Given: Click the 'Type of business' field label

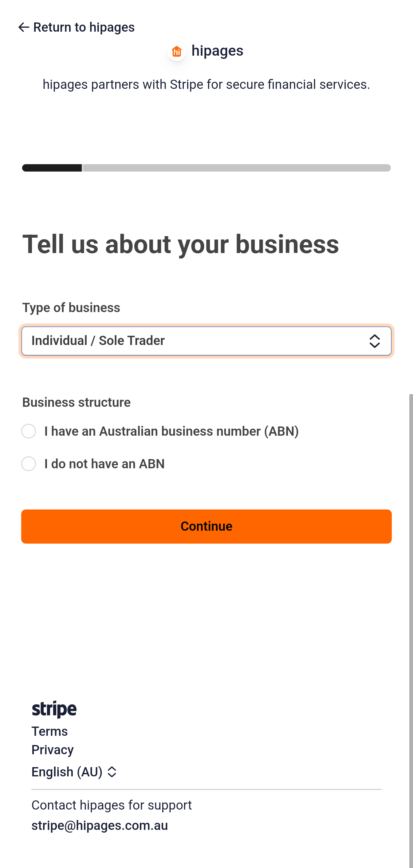Looking at the screenshot, I should point(71,308).
